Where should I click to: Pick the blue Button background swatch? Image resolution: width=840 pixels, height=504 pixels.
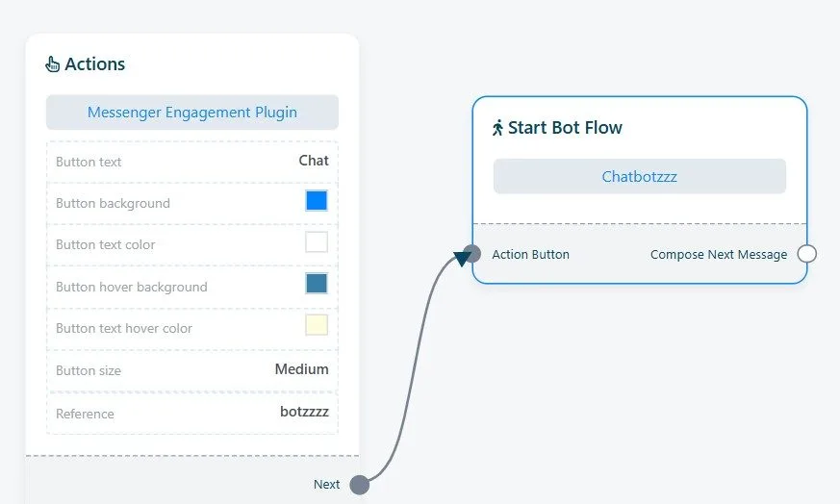(x=317, y=201)
